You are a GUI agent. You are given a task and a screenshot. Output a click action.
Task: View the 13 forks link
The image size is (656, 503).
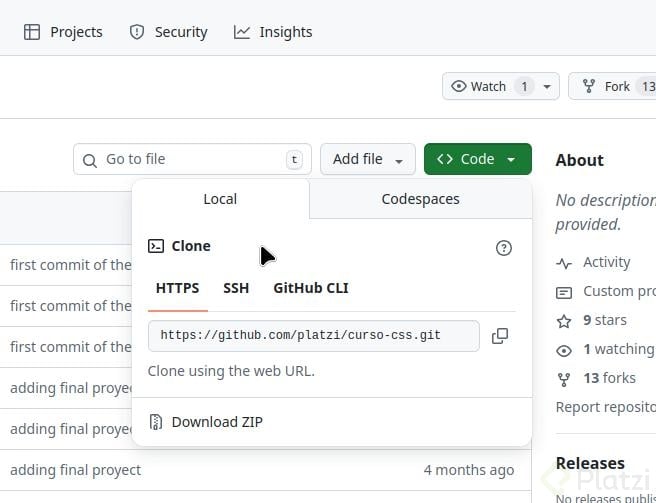[609, 378]
